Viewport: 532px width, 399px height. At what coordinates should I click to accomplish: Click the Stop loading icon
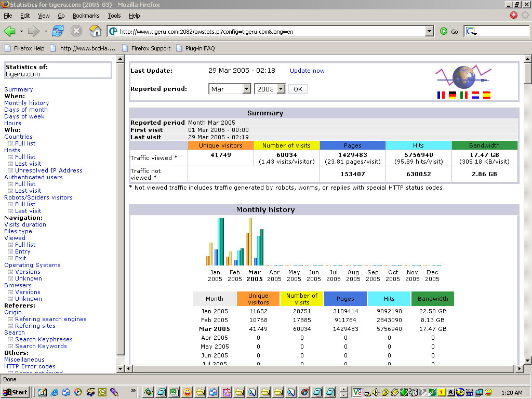point(76,31)
